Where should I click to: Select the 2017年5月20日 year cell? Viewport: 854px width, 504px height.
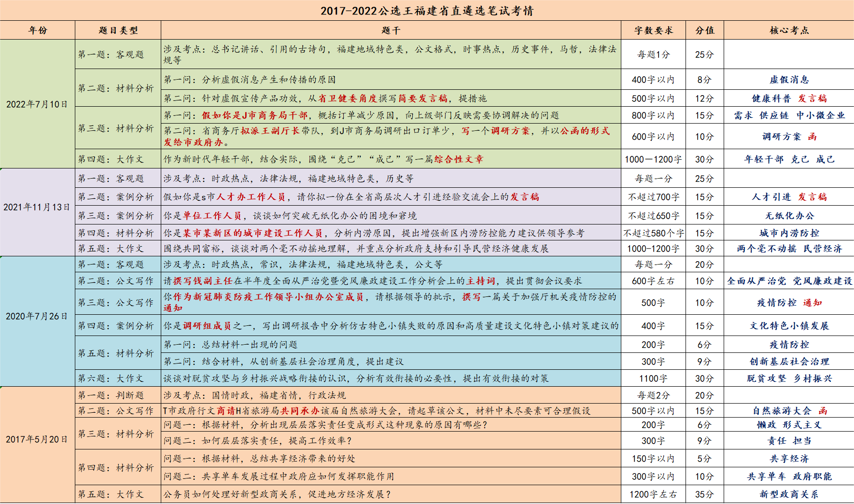click(x=38, y=439)
